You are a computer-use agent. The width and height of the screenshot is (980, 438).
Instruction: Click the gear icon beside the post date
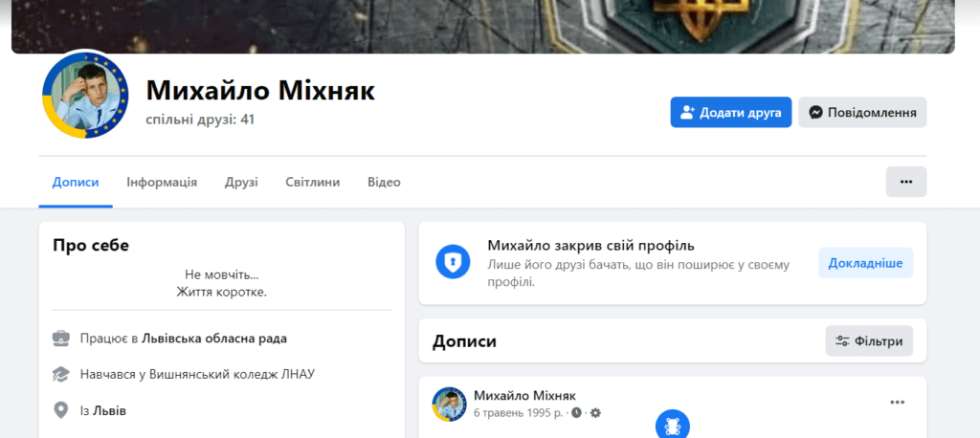pos(595,413)
